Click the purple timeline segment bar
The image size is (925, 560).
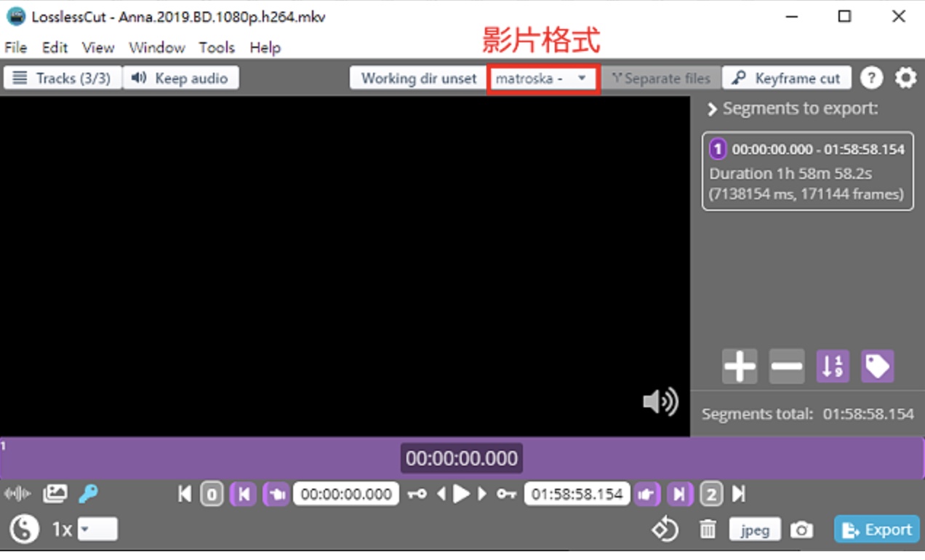tap(462, 458)
